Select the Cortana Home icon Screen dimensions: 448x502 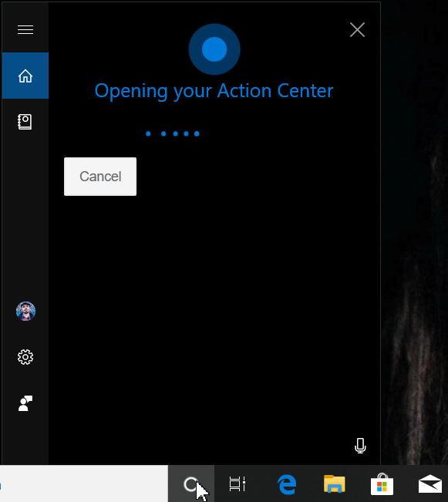pos(25,76)
